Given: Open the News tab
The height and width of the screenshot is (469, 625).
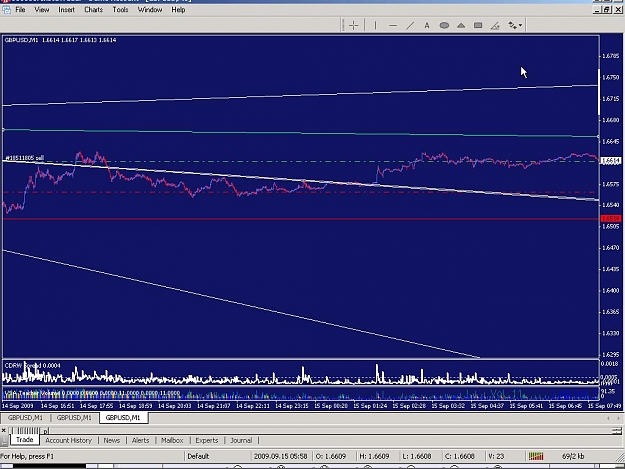Looking at the screenshot, I should coord(112,440).
